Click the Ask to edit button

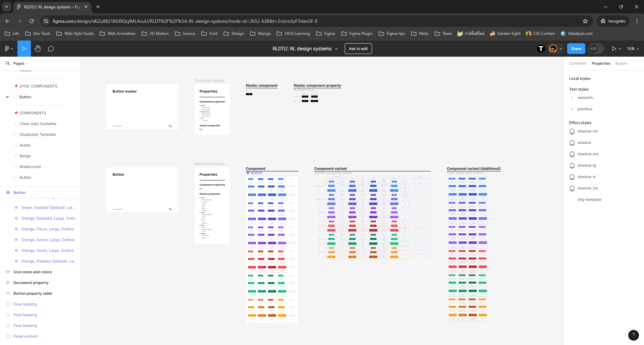[x=358, y=49]
